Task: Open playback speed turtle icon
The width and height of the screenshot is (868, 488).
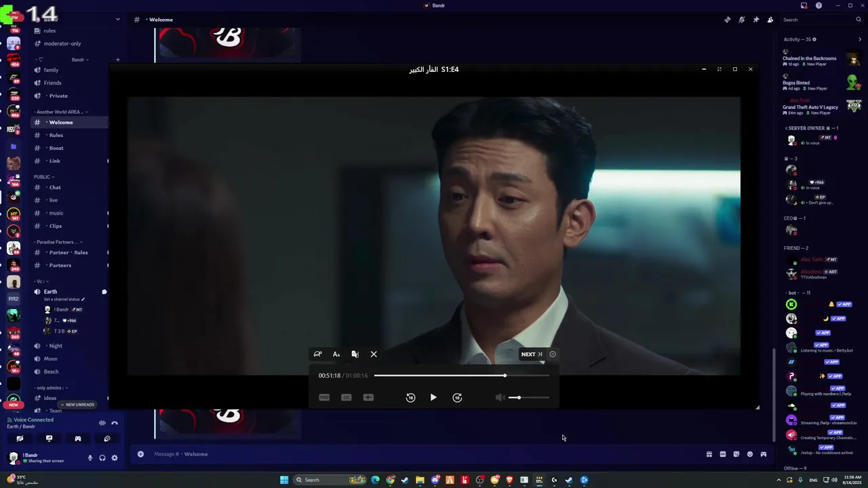Action: pyautogui.click(x=317, y=354)
